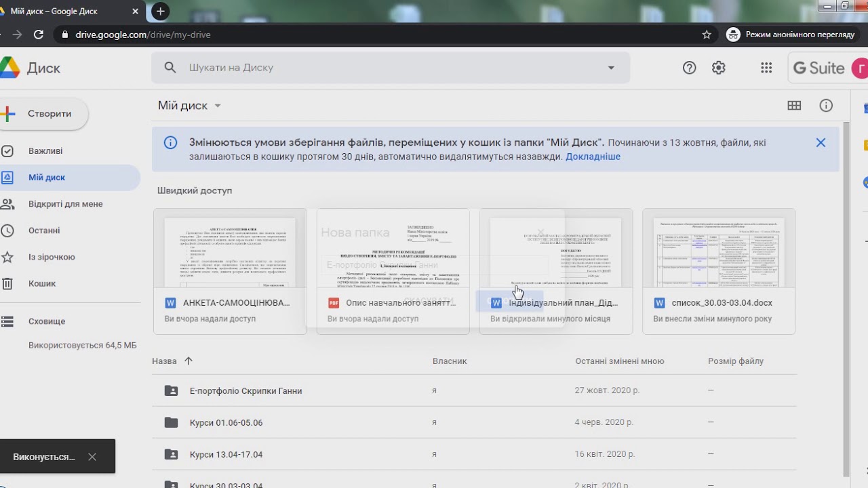Click the '4 черв. 2020 р.' date cell

(x=604, y=423)
